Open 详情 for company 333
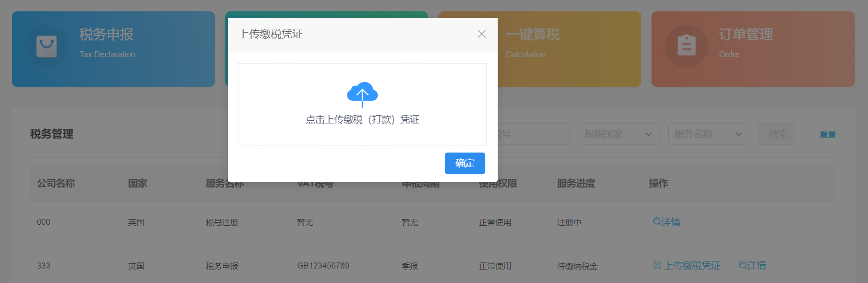The image size is (868, 283). 752,265
